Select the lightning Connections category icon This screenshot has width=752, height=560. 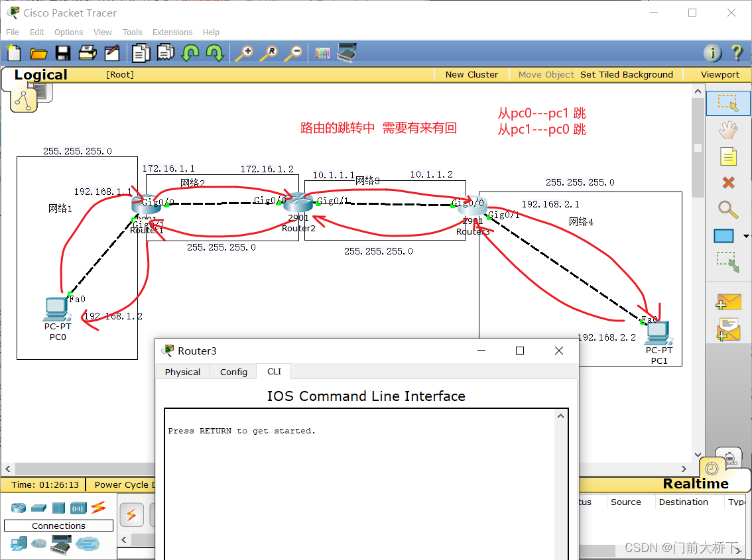tap(98, 507)
